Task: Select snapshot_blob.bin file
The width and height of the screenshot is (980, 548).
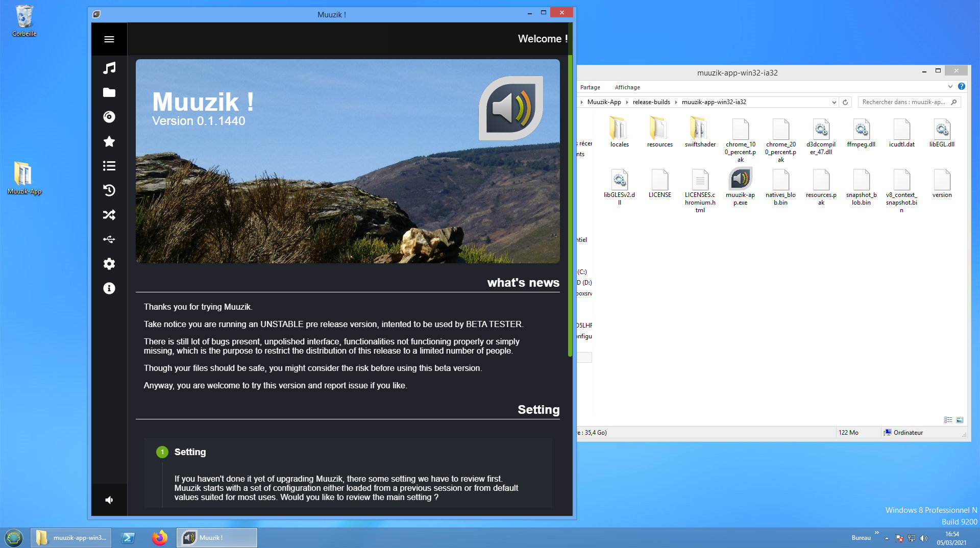Action: [861, 187]
